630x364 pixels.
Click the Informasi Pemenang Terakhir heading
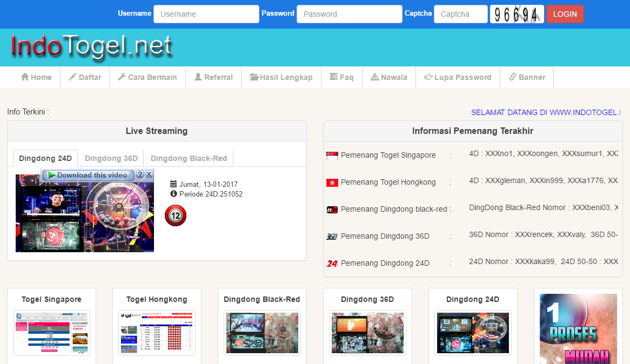[472, 131]
